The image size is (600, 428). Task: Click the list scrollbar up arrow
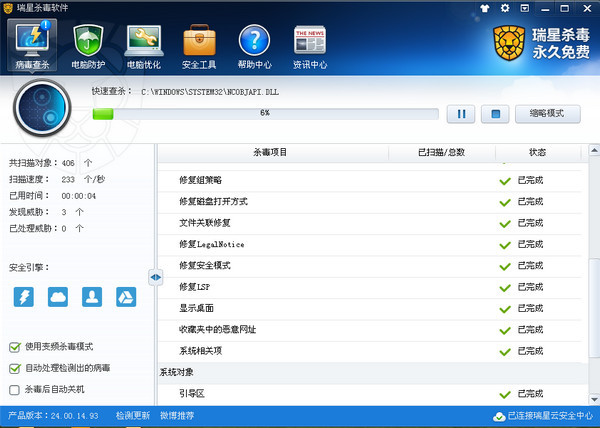click(594, 150)
